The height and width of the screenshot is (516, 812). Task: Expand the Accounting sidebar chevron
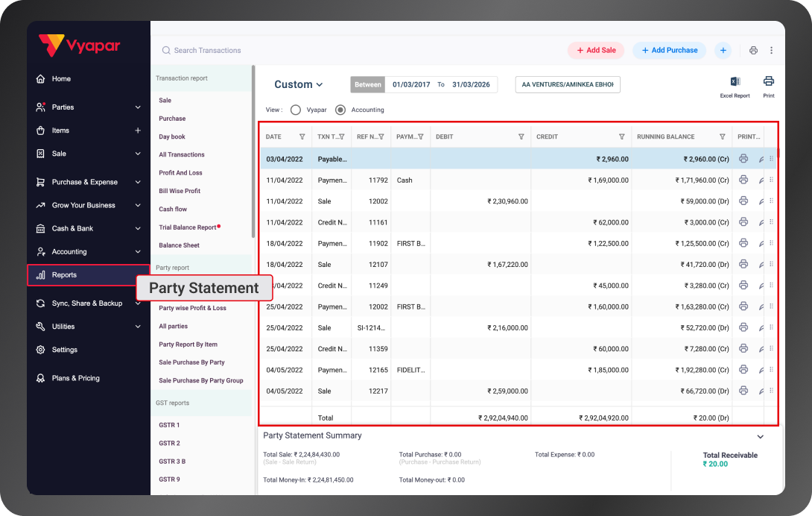138,252
